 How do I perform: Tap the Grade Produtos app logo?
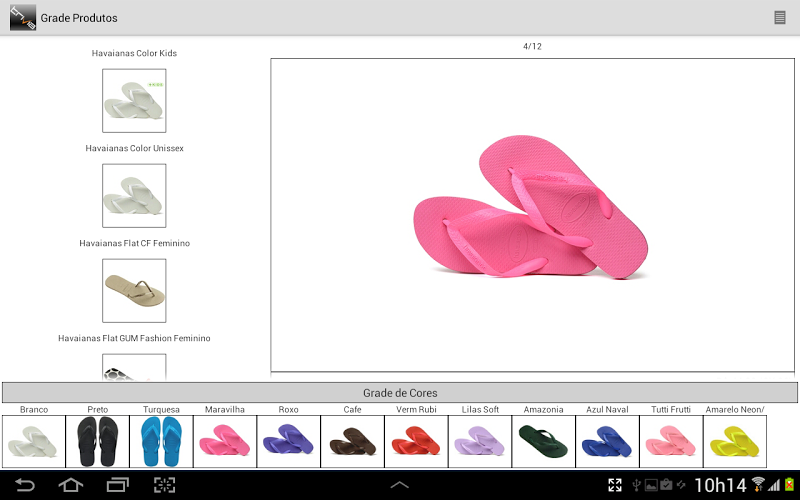coord(23,17)
